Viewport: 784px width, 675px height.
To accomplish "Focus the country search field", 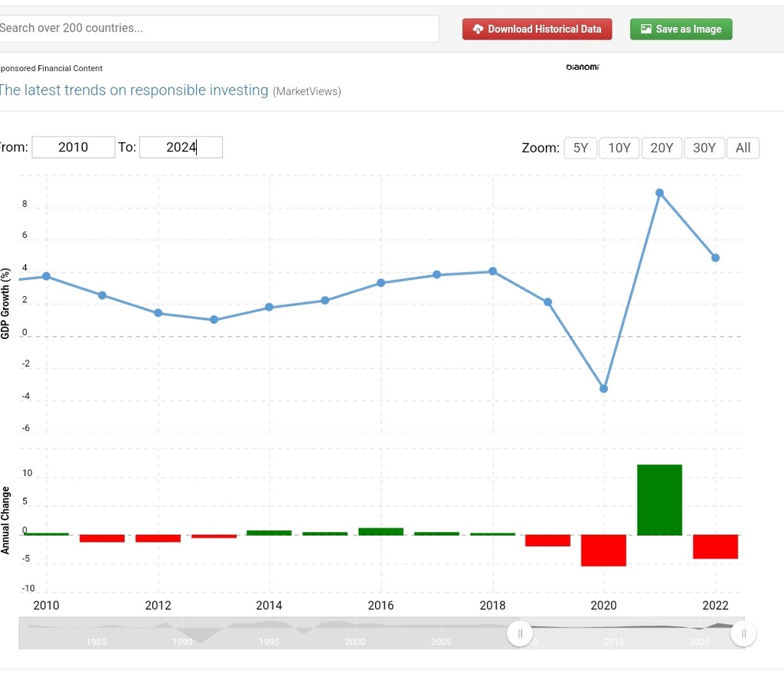I will coord(218,28).
